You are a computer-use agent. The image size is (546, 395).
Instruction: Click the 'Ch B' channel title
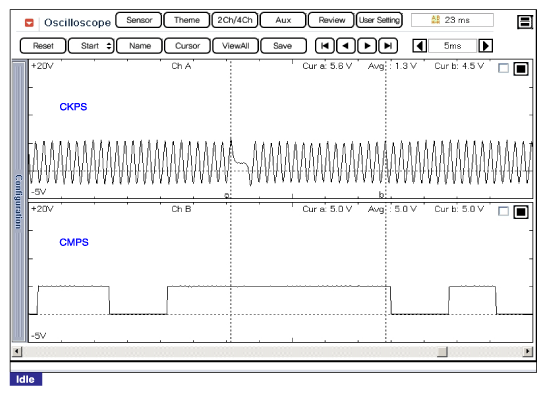tap(181, 209)
